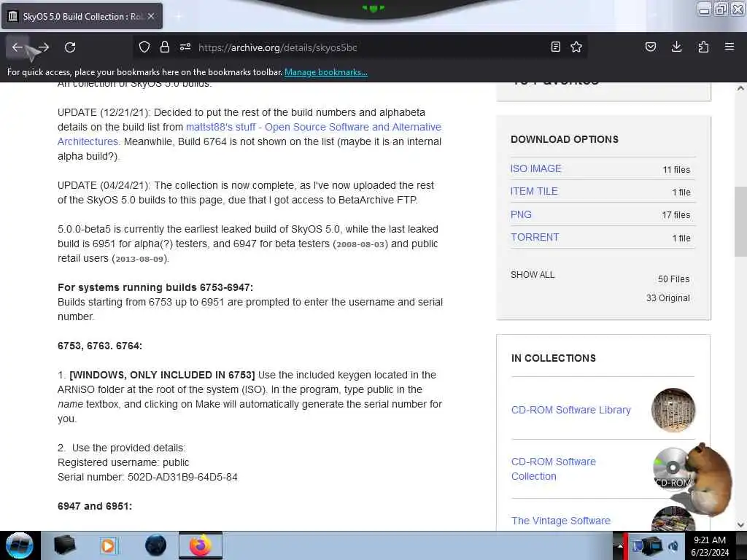This screenshot has height=560, width=747.
Task: Toggle Reader View in address bar
Action: (x=555, y=47)
